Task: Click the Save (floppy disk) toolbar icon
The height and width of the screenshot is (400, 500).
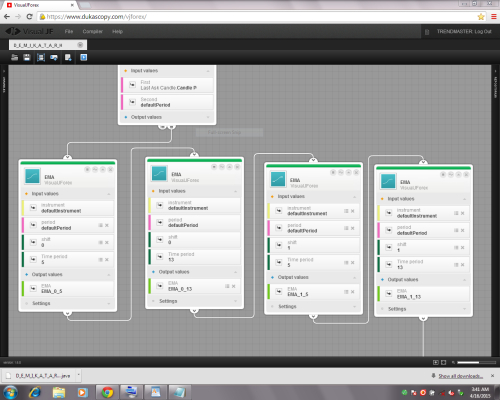Action: point(27,57)
